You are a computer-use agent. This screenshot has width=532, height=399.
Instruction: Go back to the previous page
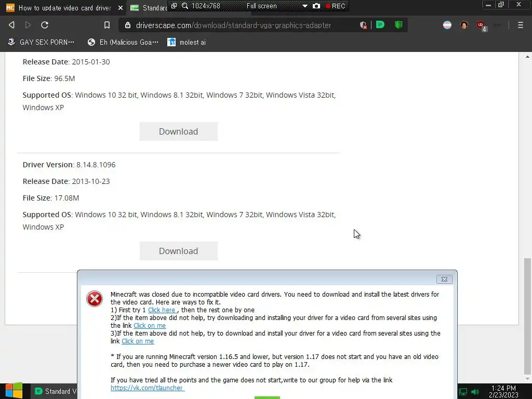click(11, 25)
